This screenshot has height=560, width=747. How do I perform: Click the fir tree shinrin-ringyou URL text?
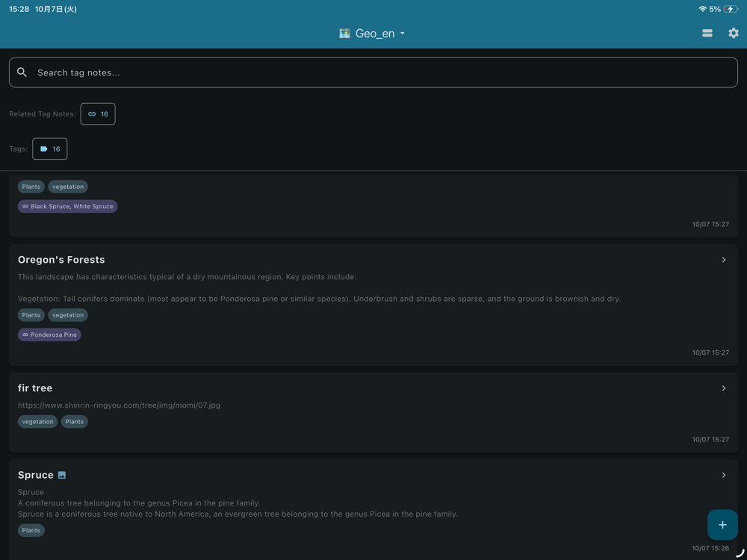[x=119, y=405]
